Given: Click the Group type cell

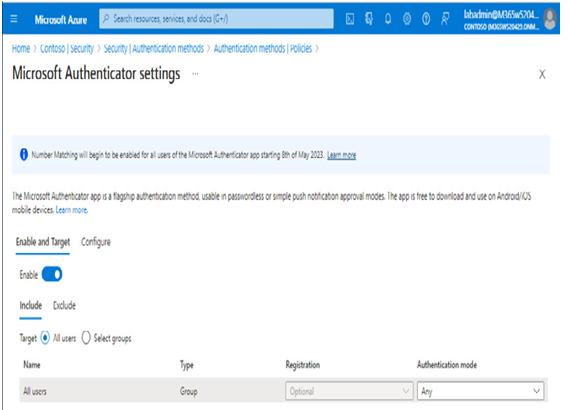Looking at the screenshot, I should (189, 391).
